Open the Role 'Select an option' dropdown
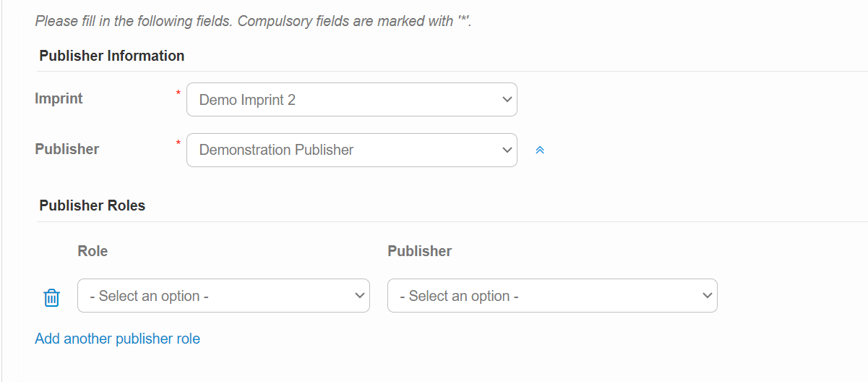The width and height of the screenshot is (868, 382). [223, 295]
